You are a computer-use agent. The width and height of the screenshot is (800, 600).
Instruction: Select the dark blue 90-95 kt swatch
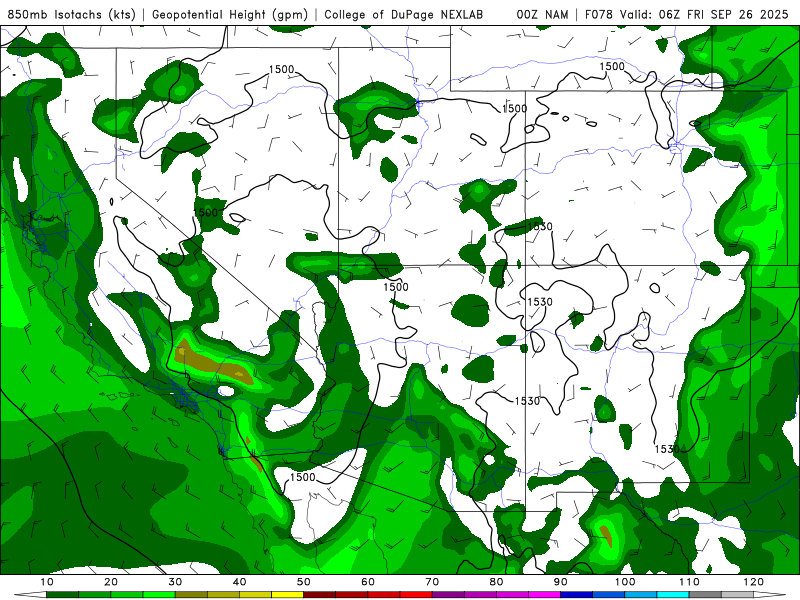(x=577, y=595)
